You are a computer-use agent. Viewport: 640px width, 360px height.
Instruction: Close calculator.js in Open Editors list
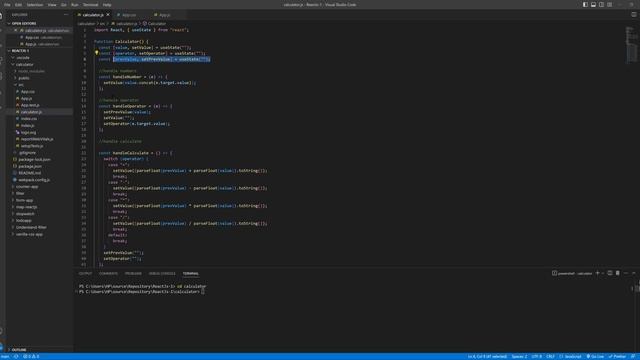[16, 30]
